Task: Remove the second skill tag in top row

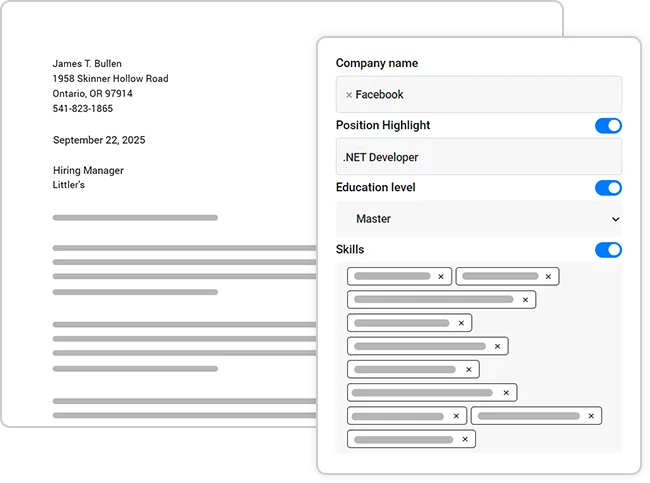Action: [548, 277]
